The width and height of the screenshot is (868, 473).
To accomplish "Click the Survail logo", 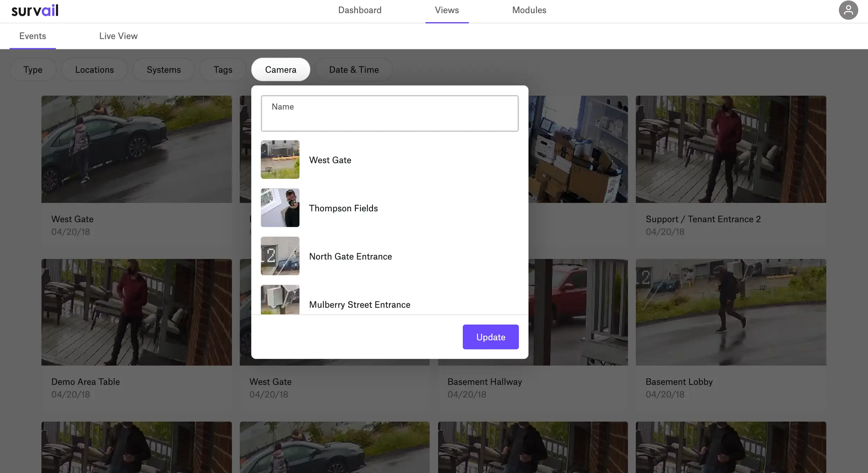I will point(35,10).
